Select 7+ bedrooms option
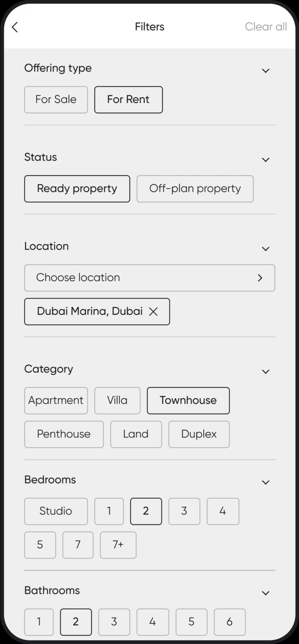Image resolution: width=299 pixels, height=644 pixels. coord(118,545)
